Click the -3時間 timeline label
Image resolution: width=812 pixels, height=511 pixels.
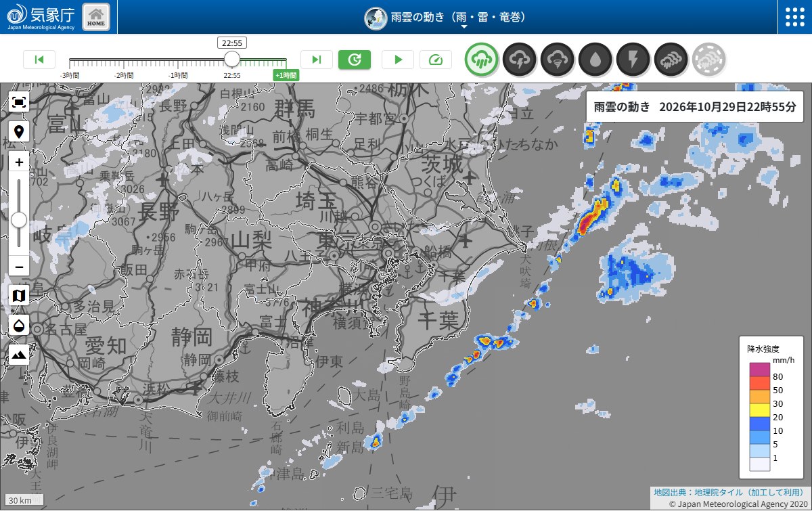pyautogui.click(x=69, y=75)
